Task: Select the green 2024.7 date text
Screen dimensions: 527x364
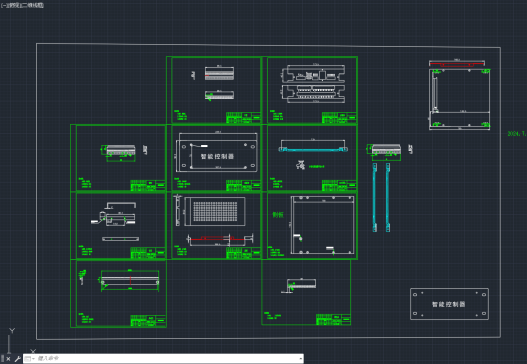Action: click(x=517, y=133)
